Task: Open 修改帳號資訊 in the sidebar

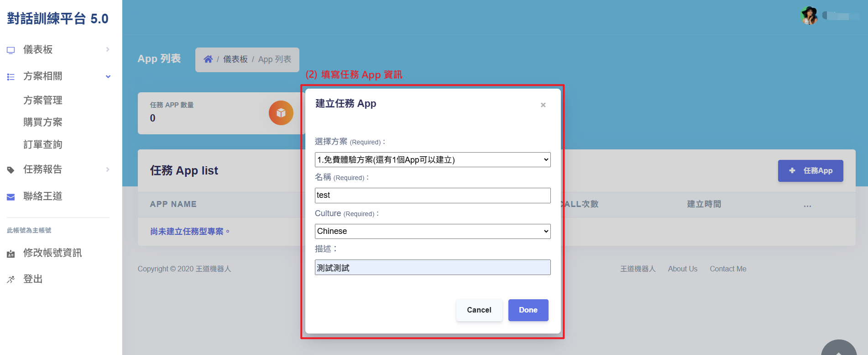Action: click(x=52, y=253)
